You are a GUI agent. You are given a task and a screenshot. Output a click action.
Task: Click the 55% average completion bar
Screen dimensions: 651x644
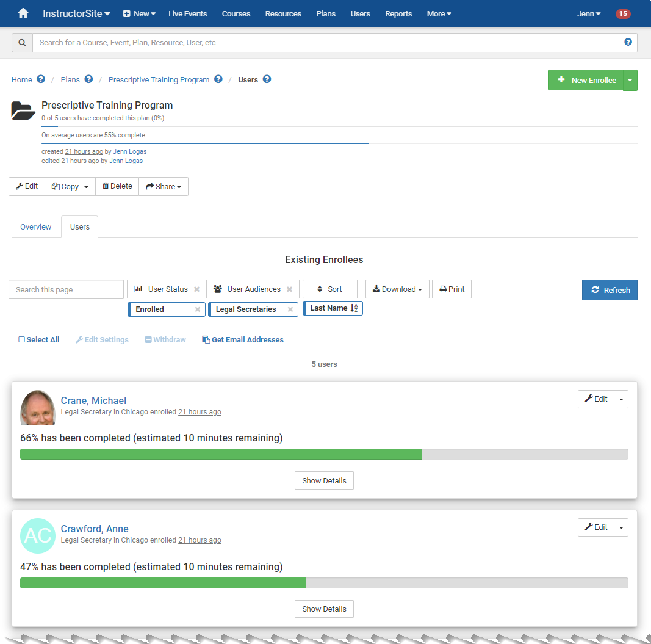(339, 143)
